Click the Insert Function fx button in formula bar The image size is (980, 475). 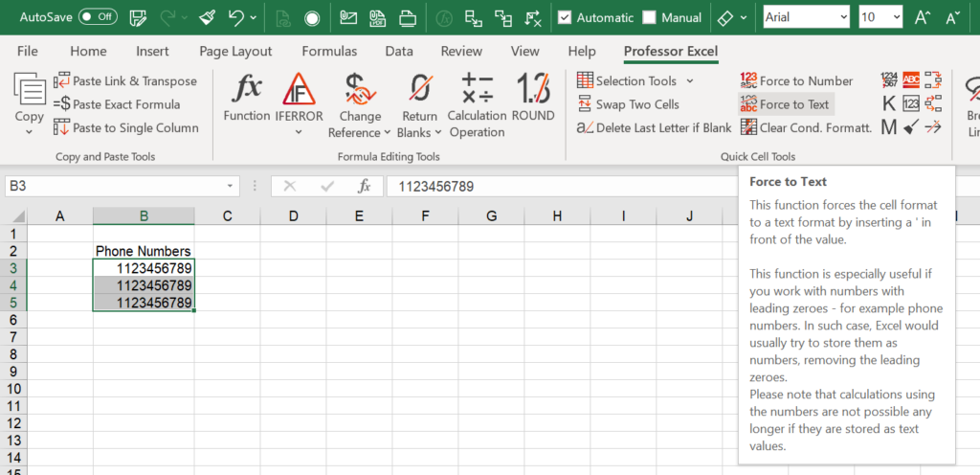[x=364, y=186]
